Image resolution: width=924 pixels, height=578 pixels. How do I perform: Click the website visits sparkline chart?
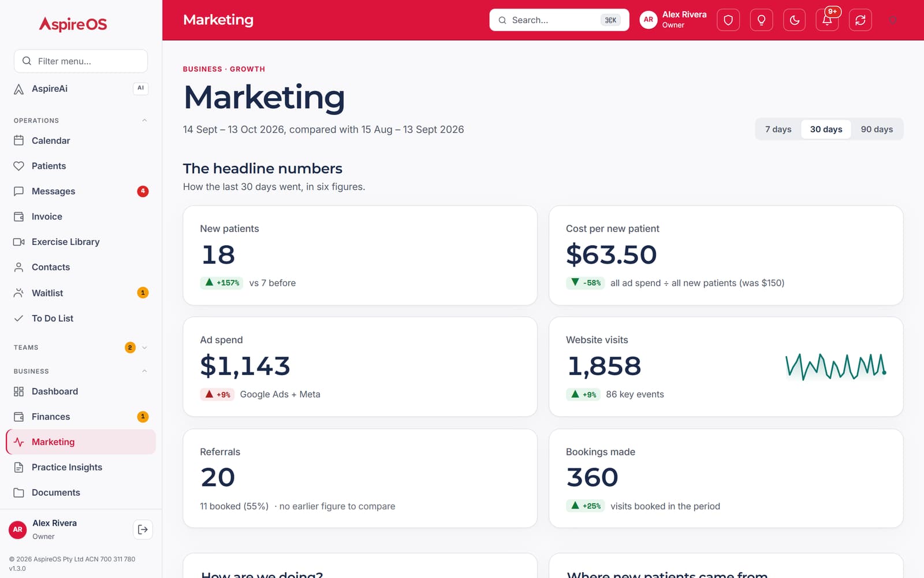pos(836,366)
